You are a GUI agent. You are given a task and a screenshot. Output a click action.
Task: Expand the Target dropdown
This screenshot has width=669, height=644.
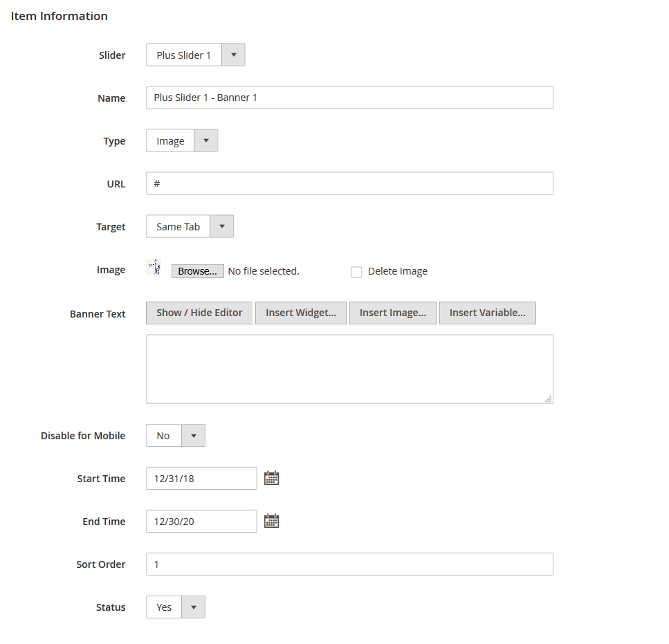pyautogui.click(x=190, y=226)
